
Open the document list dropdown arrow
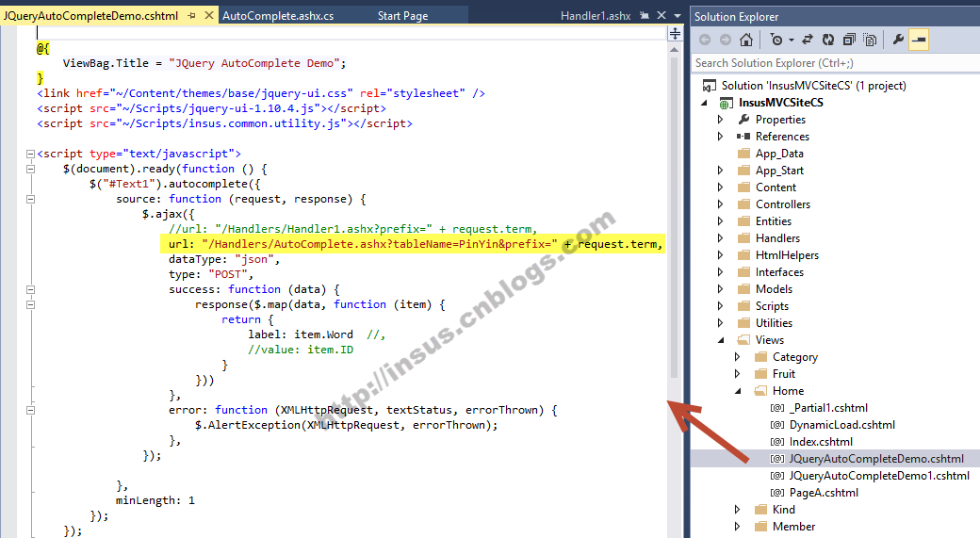(678, 16)
